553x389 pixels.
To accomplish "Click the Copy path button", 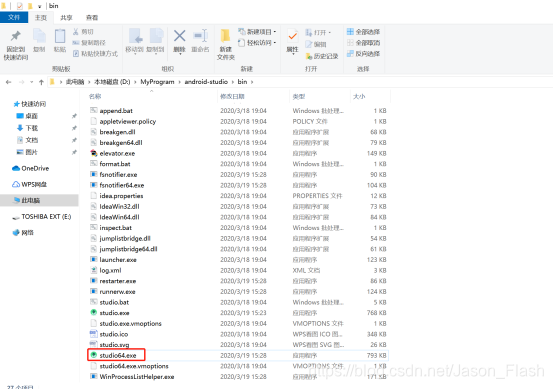I will pyautogui.click(x=89, y=43).
